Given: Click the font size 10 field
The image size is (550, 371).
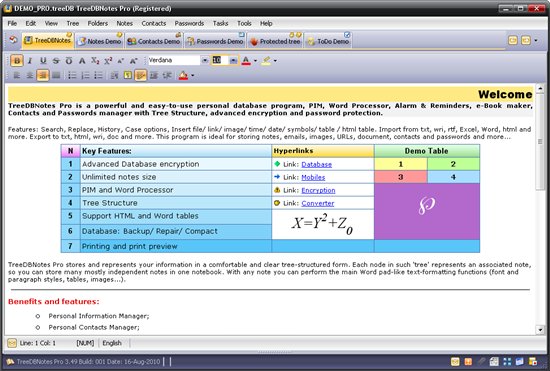Looking at the screenshot, I should point(220,60).
